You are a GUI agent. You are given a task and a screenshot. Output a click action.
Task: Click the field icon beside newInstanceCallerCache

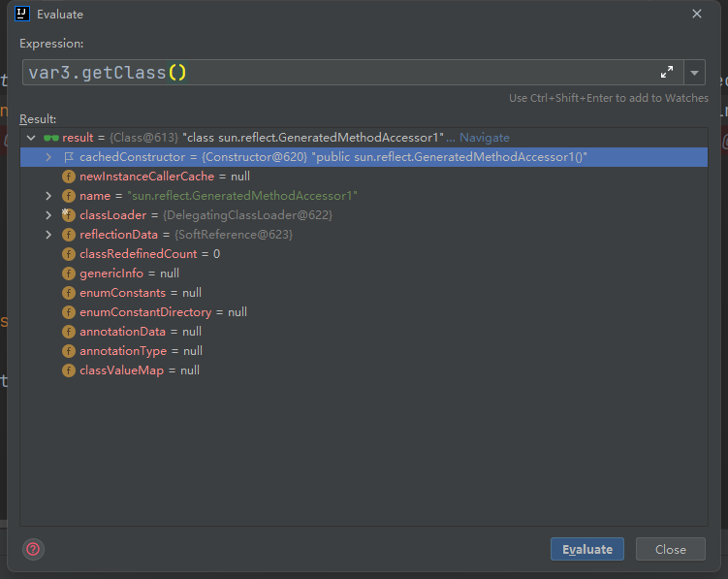(x=69, y=177)
